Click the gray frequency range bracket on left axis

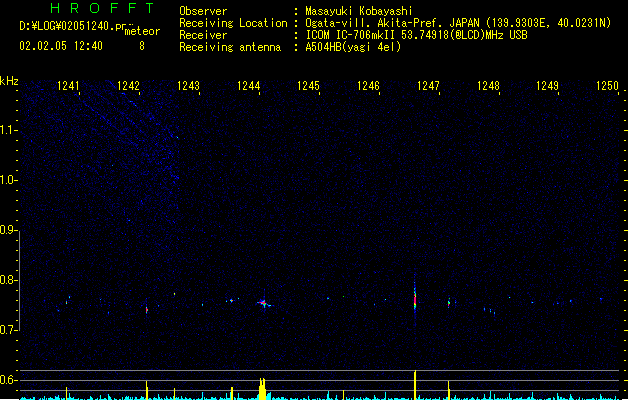click(19, 280)
